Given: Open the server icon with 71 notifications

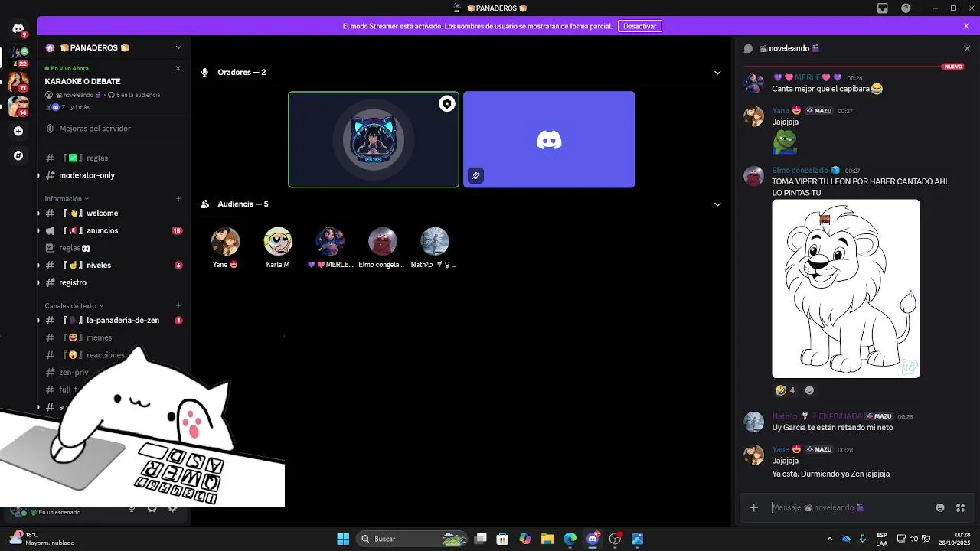Looking at the screenshot, I should tap(18, 81).
